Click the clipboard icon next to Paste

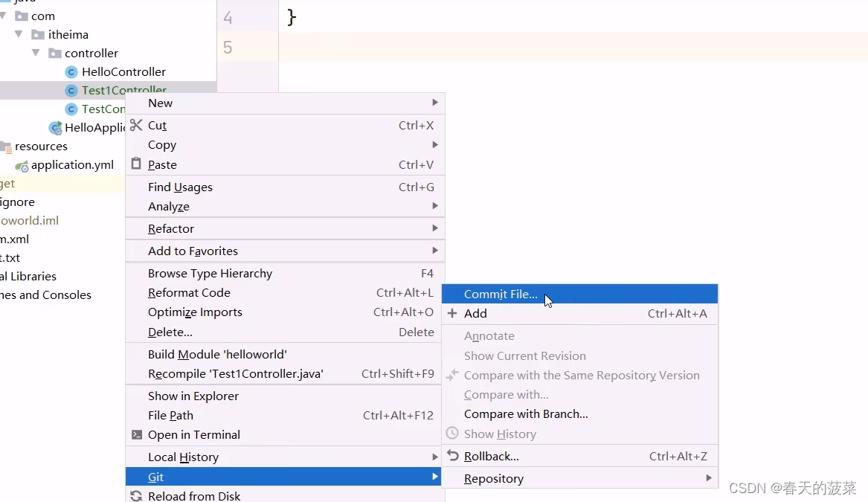pyautogui.click(x=137, y=164)
